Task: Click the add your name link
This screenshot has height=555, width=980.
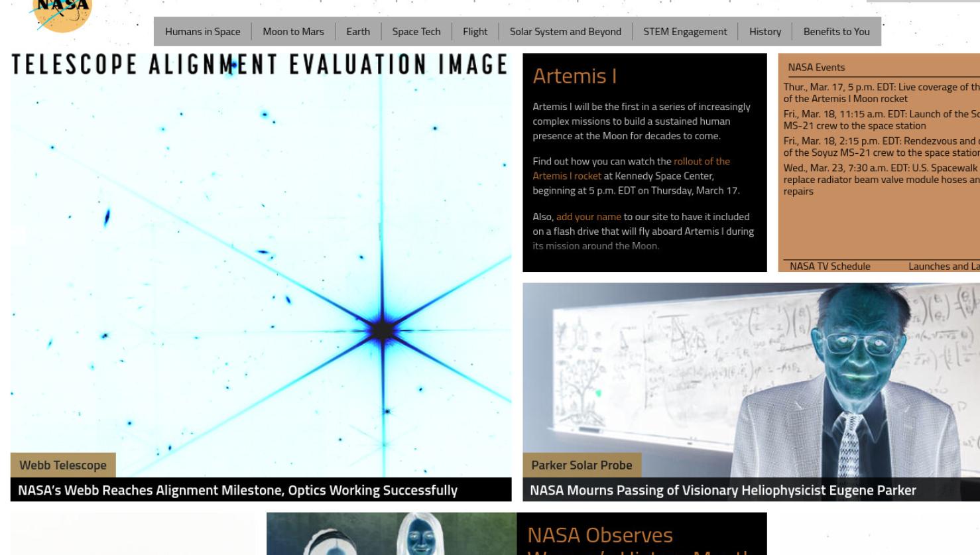Action: (588, 217)
